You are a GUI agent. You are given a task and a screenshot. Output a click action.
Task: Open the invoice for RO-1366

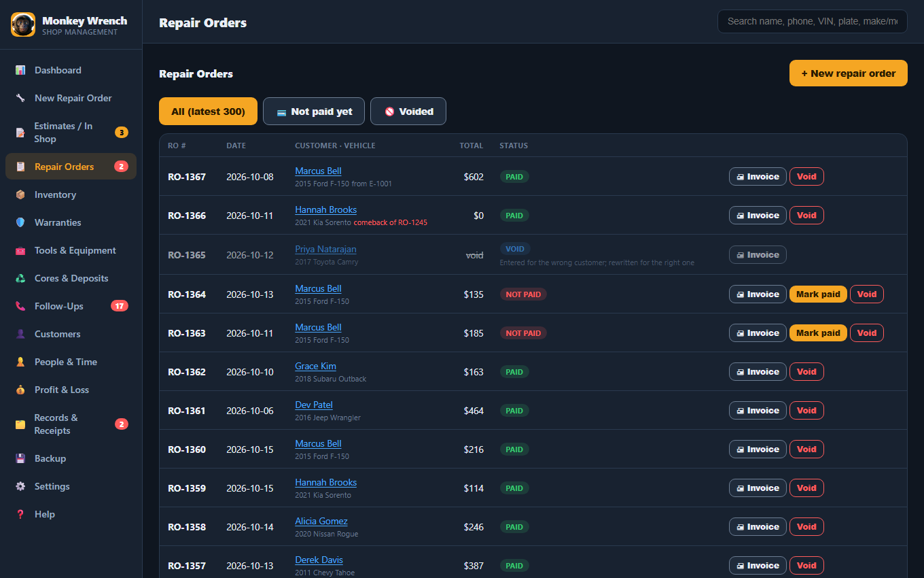(x=758, y=216)
